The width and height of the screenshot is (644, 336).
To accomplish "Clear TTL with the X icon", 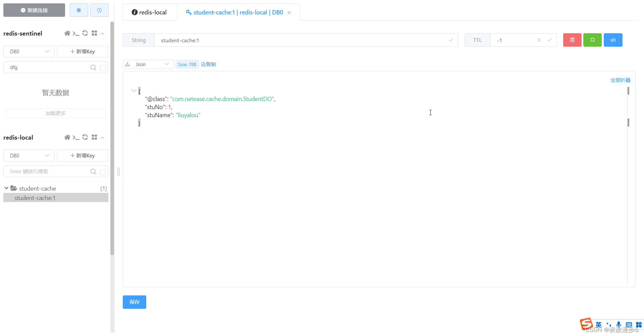I will (539, 40).
